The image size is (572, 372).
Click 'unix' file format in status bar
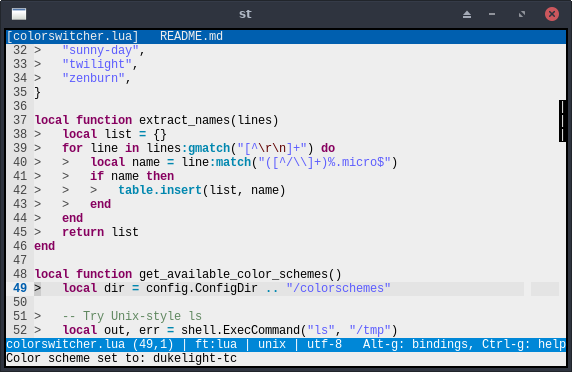pyautogui.click(x=272, y=344)
